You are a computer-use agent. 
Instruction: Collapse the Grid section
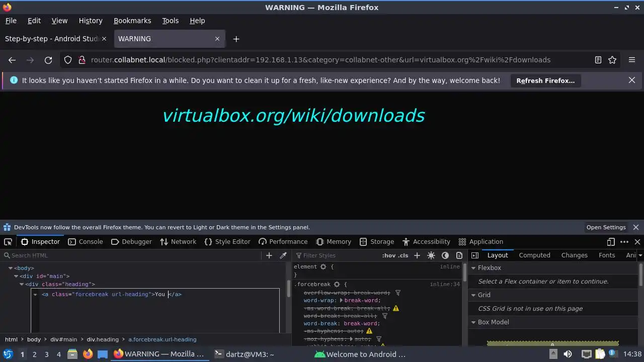pyautogui.click(x=473, y=295)
